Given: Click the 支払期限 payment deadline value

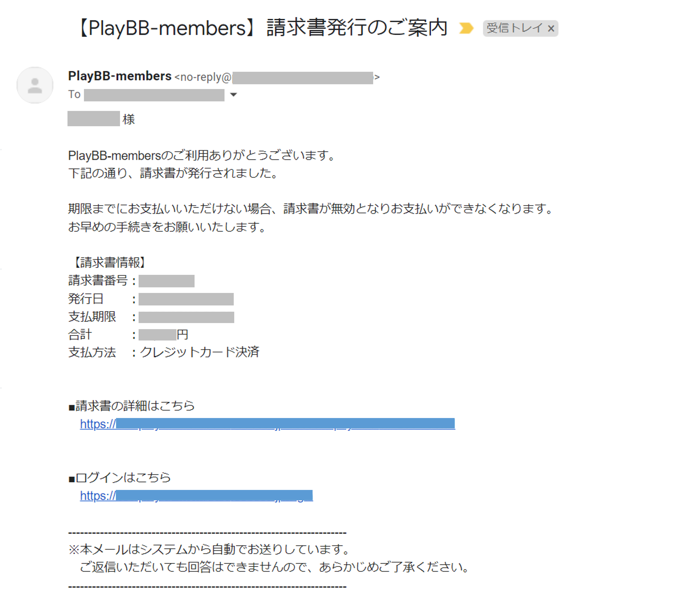Looking at the screenshot, I should click(x=186, y=317).
